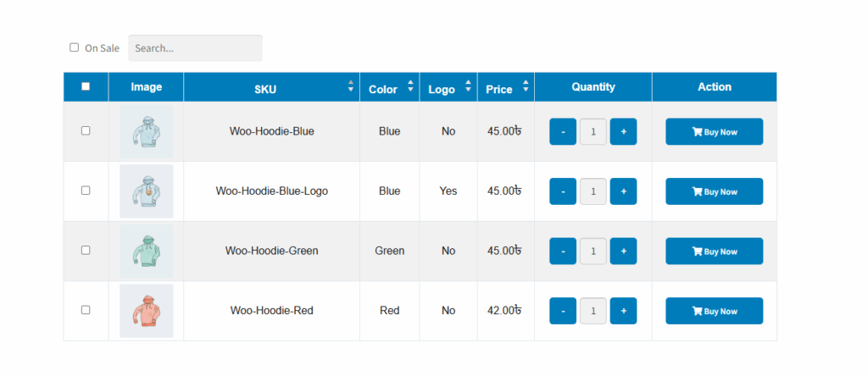The height and width of the screenshot is (376, 868).
Task: Click the Woo-Hoodie-Blue SKU text
Action: (x=272, y=131)
